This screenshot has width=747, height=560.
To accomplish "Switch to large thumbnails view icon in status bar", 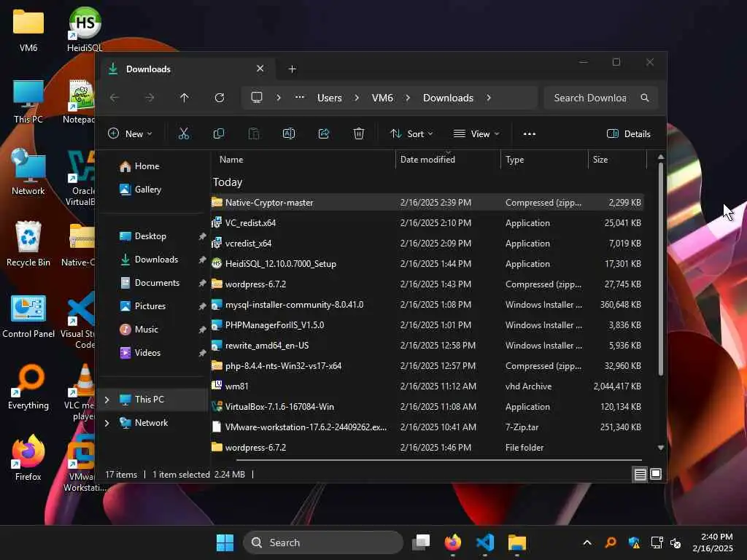I will click(x=656, y=474).
